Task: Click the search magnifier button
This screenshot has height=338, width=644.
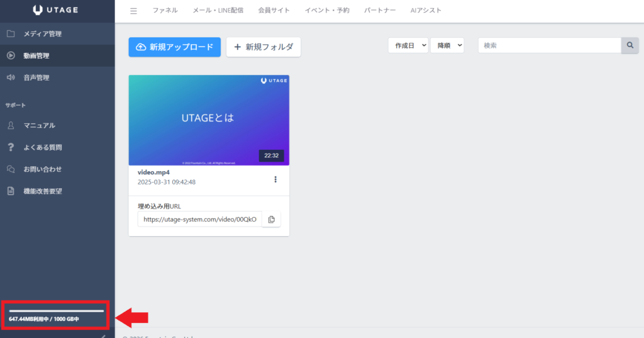Action: (x=630, y=45)
